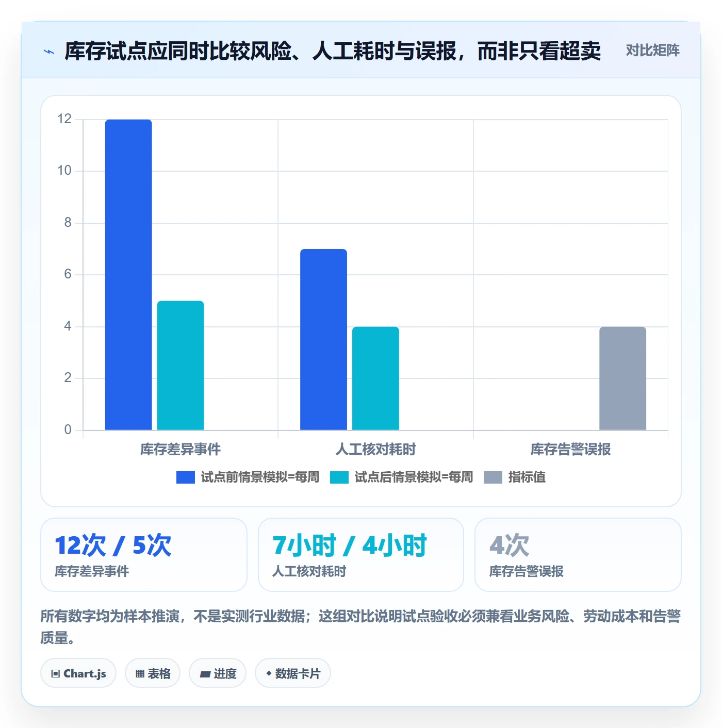Click the gray bar for 库存告警误报
The width and height of the screenshot is (722, 728).
pos(622,378)
